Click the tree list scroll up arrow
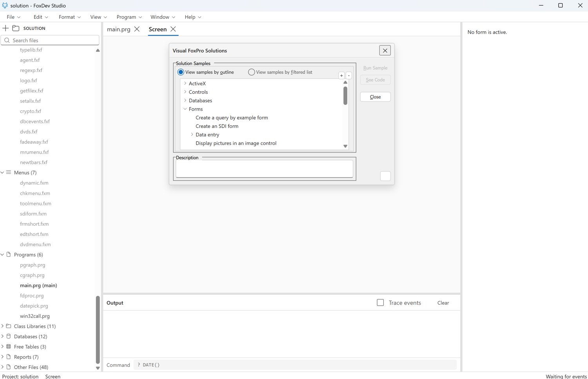The width and height of the screenshot is (588, 379). tap(345, 82)
